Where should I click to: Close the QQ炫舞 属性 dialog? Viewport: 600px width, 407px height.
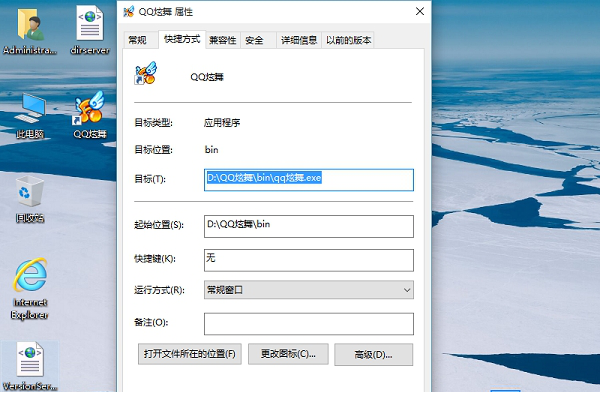pos(420,11)
